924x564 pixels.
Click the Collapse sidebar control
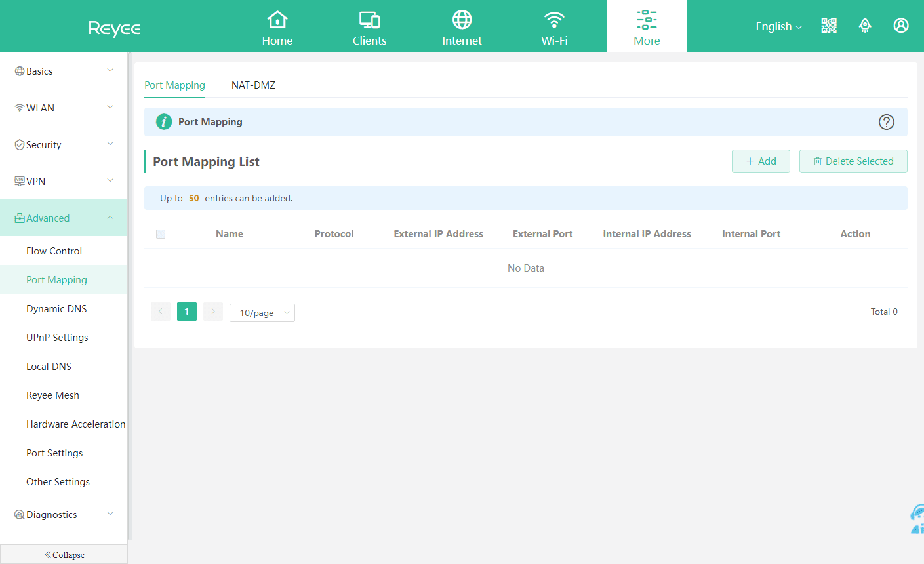[64, 555]
